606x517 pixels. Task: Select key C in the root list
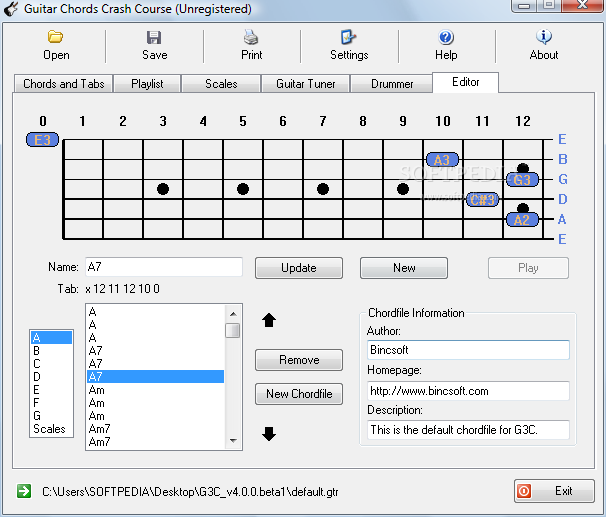click(51, 364)
